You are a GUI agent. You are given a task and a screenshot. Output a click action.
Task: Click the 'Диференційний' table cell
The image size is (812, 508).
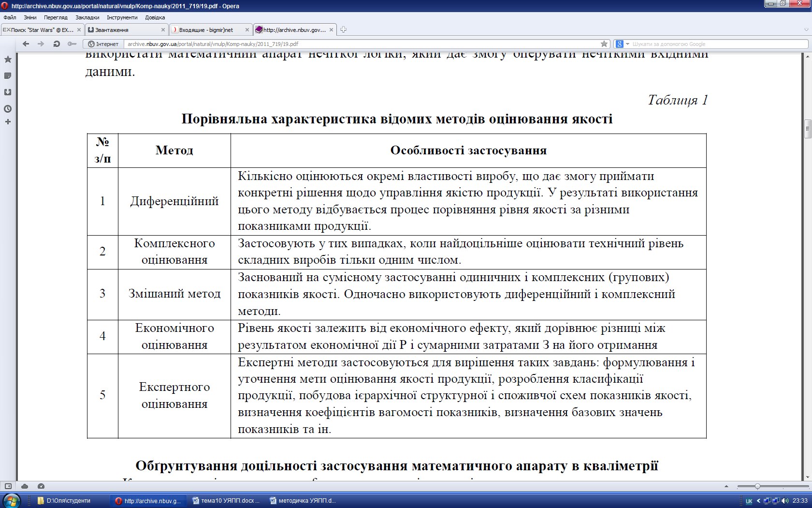[x=174, y=201]
